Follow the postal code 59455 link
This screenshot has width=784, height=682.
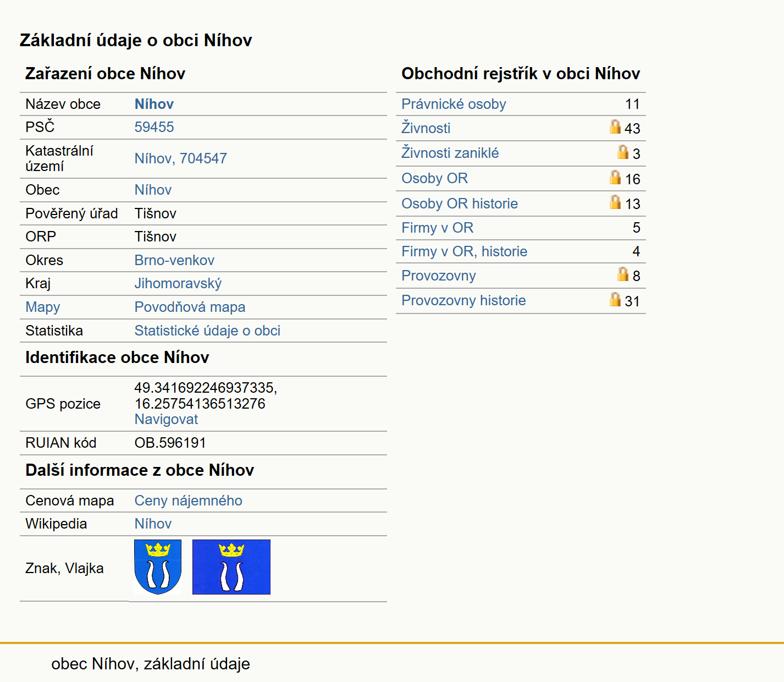pyautogui.click(x=154, y=127)
